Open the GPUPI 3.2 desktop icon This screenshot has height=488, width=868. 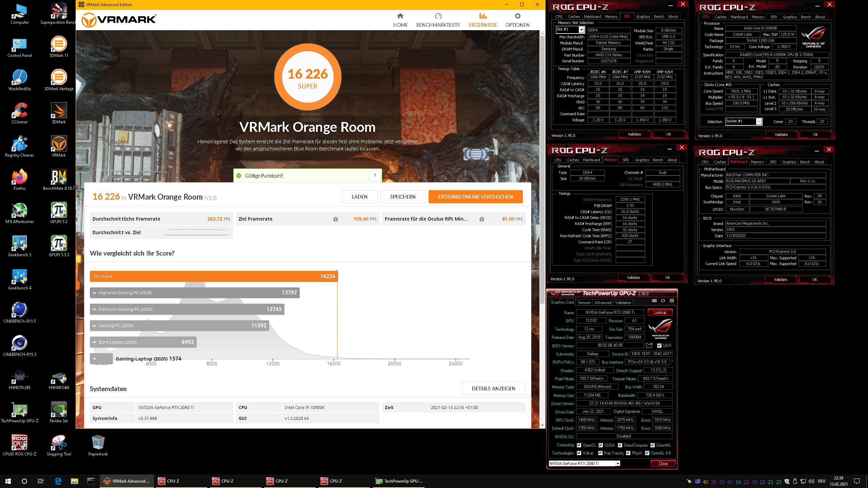tap(59, 213)
